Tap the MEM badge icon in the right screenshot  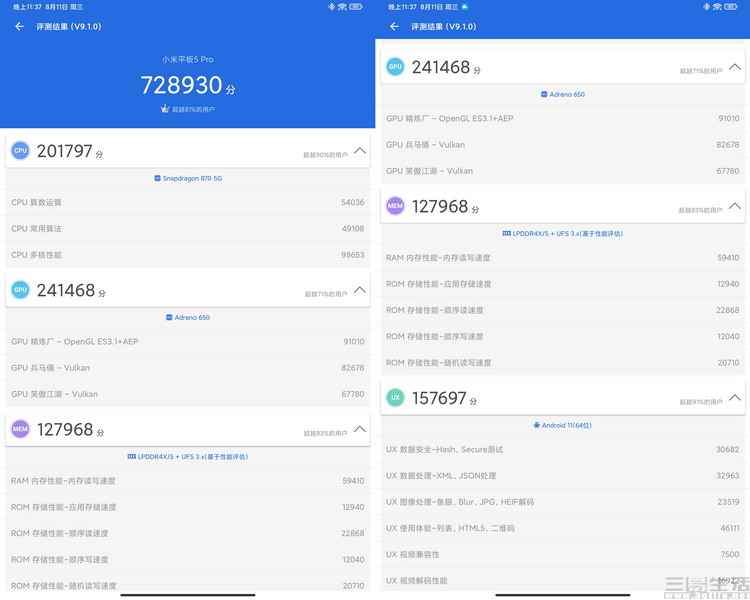(x=395, y=206)
